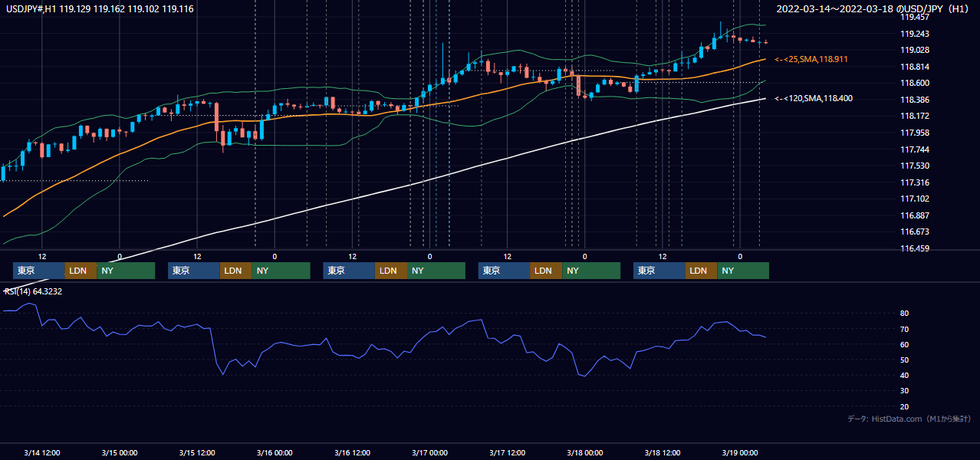Screen dimensions: 980x460
Task: Click price axis value 117.102
Action: pyautogui.click(x=915, y=199)
